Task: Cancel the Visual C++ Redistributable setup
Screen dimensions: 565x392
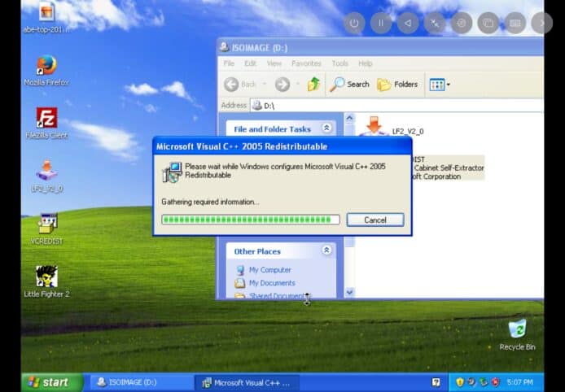Action: [374, 220]
